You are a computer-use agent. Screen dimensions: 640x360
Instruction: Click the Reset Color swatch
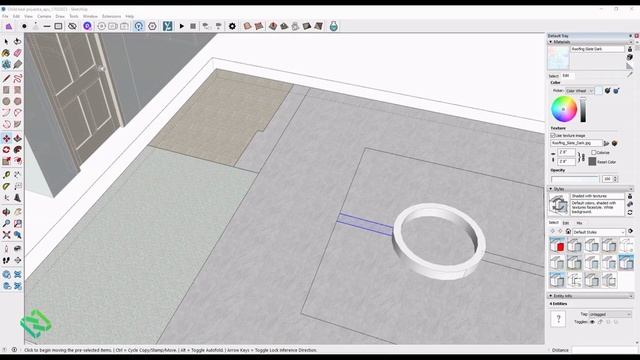click(592, 162)
